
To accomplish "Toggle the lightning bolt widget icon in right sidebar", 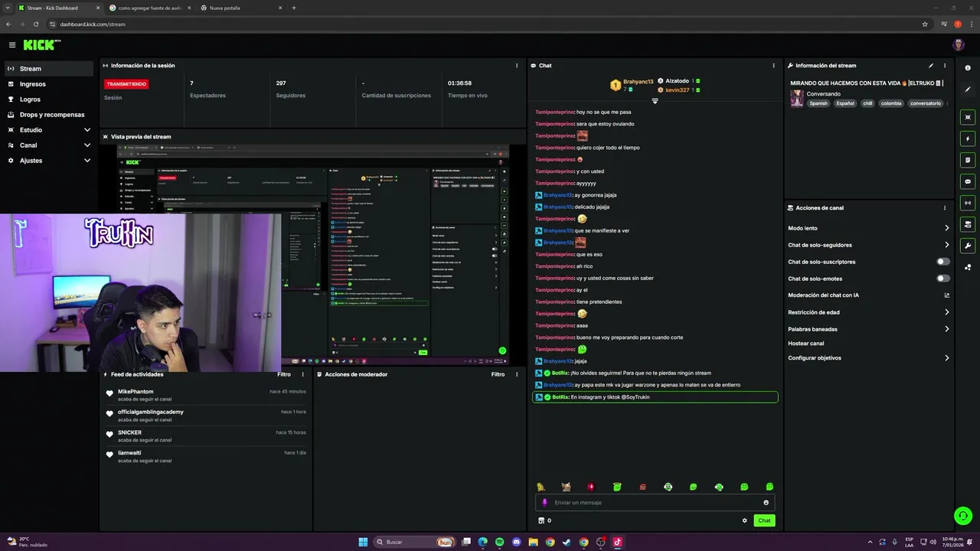I will tap(968, 139).
